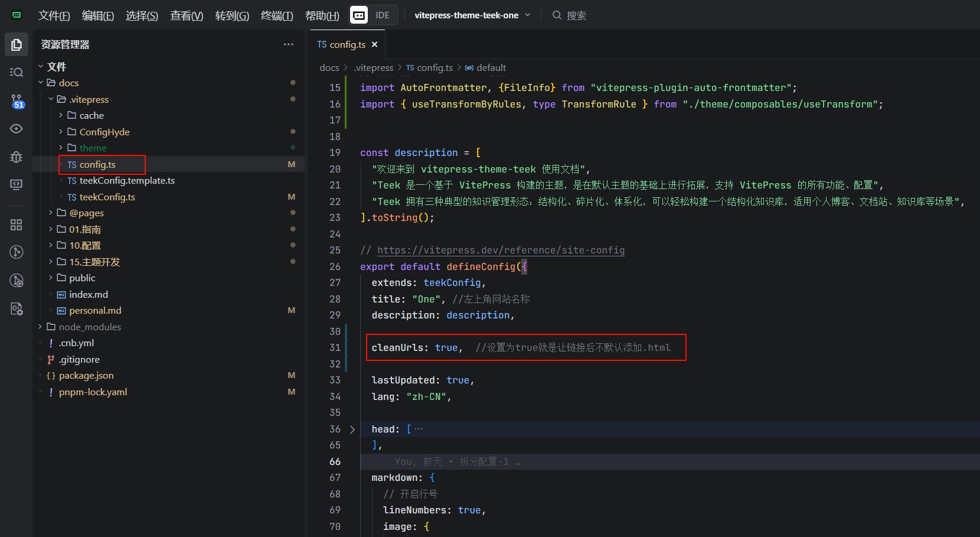The width and height of the screenshot is (980, 537).
Task: Open the remote monitor icon in activity bar
Action: click(17, 185)
